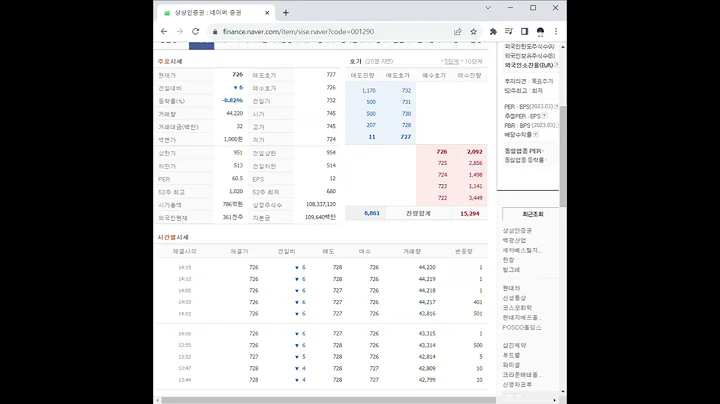
Task: Expand the tab search chevron
Action: pyautogui.click(x=488, y=8)
